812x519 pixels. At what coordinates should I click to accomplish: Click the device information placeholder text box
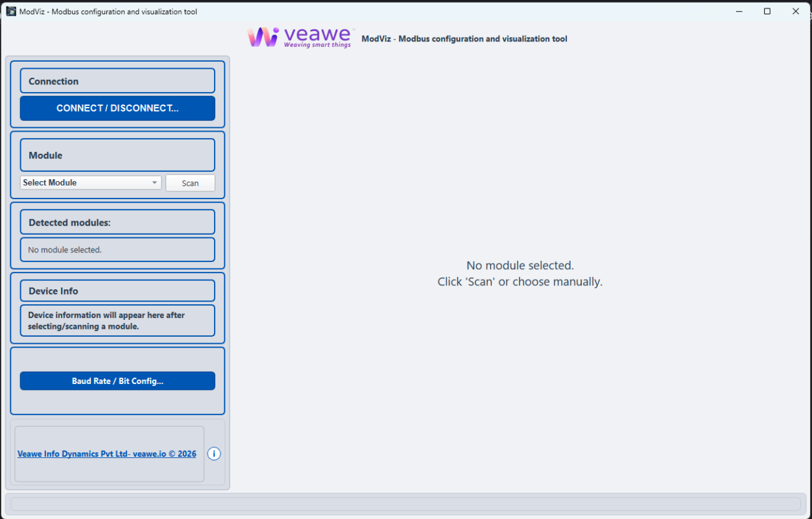[117, 320]
